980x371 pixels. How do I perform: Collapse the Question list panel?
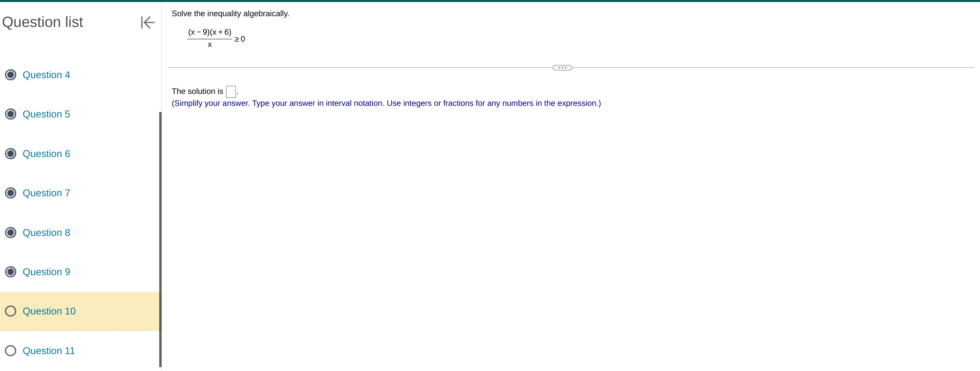pos(147,23)
